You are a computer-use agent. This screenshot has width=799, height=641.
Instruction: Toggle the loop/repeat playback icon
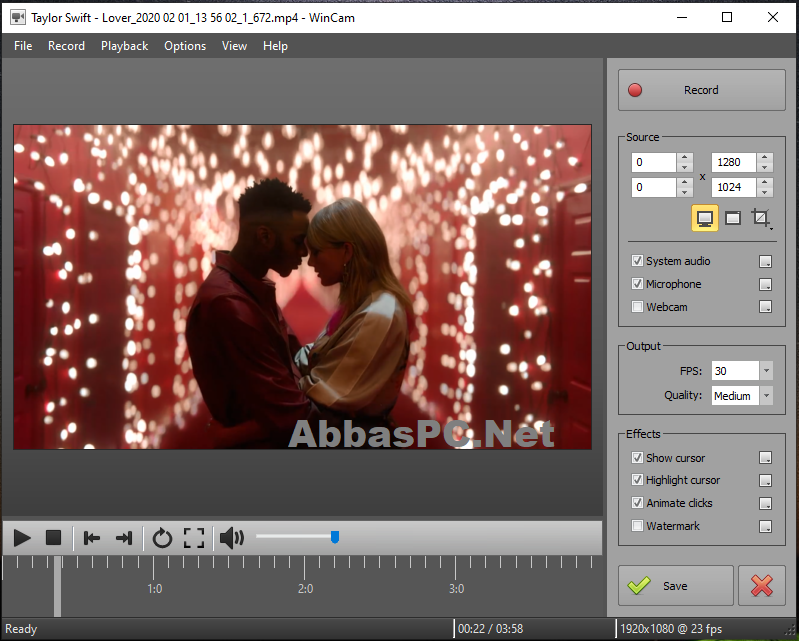click(163, 538)
